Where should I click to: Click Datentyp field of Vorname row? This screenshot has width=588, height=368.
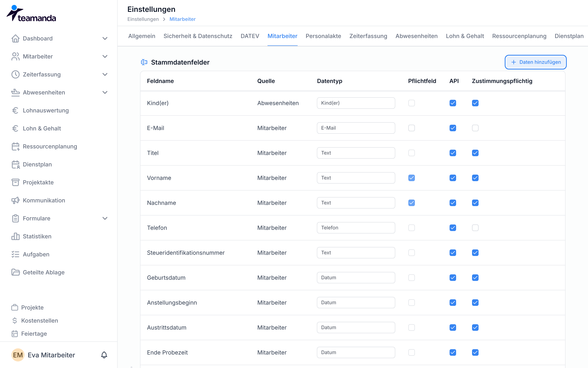pyautogui.click(x=356, y=178)
